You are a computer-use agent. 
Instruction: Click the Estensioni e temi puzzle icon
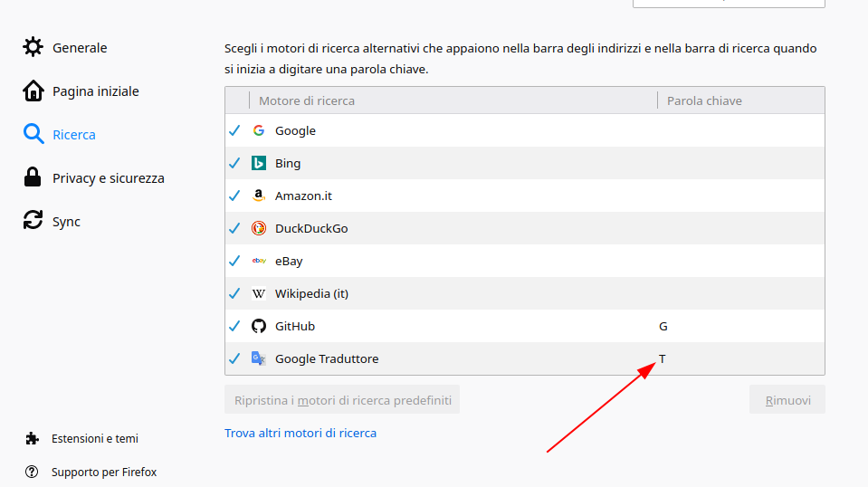32,438
